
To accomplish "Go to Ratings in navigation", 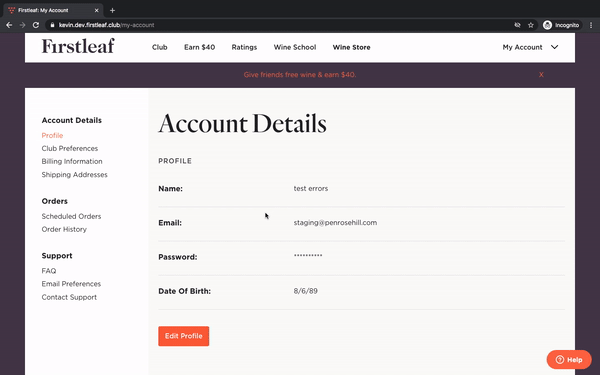I will coord(244,47).
